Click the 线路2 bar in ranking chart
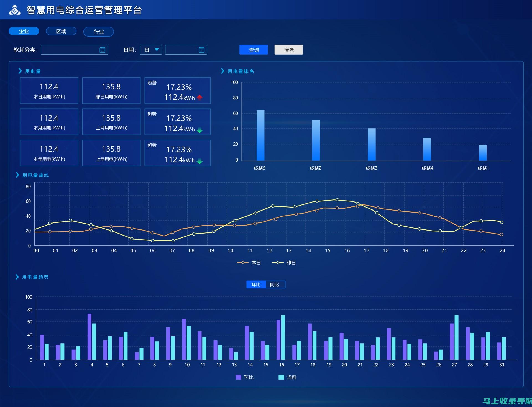Viewport: 532px width, 407px height. pos(316,140)
